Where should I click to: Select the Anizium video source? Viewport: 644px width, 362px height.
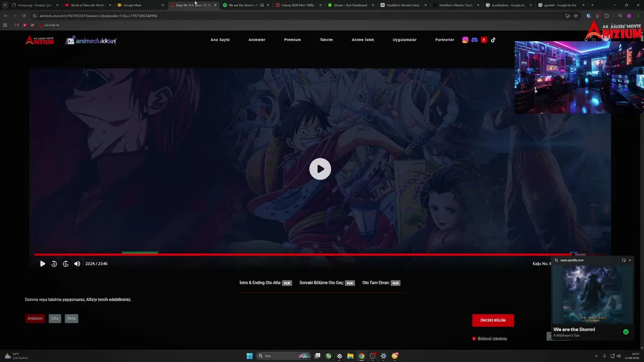[35, 318]
